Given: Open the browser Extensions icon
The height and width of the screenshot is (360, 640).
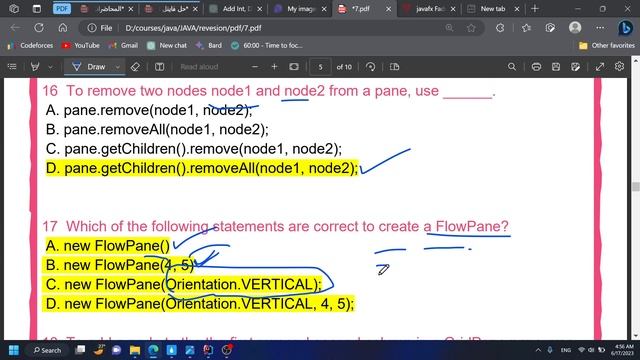Looking at the screenshot, I should [x=500, y=28].
